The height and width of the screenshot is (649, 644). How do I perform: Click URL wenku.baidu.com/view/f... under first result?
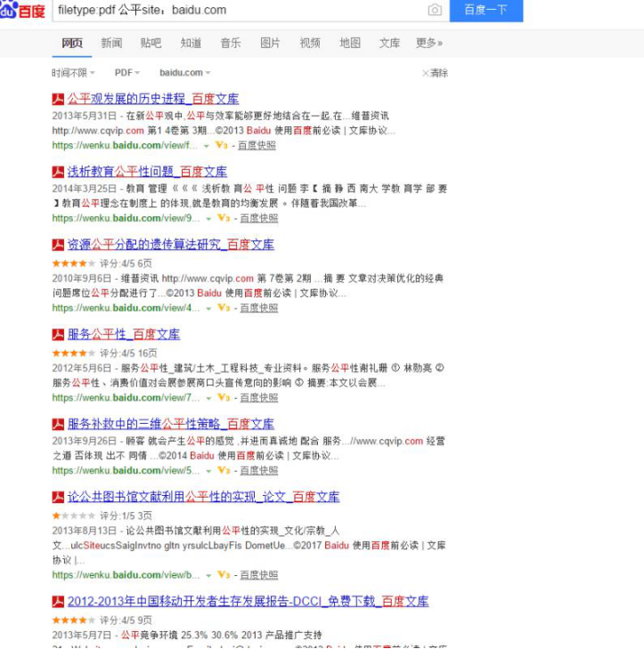point(125,145)
